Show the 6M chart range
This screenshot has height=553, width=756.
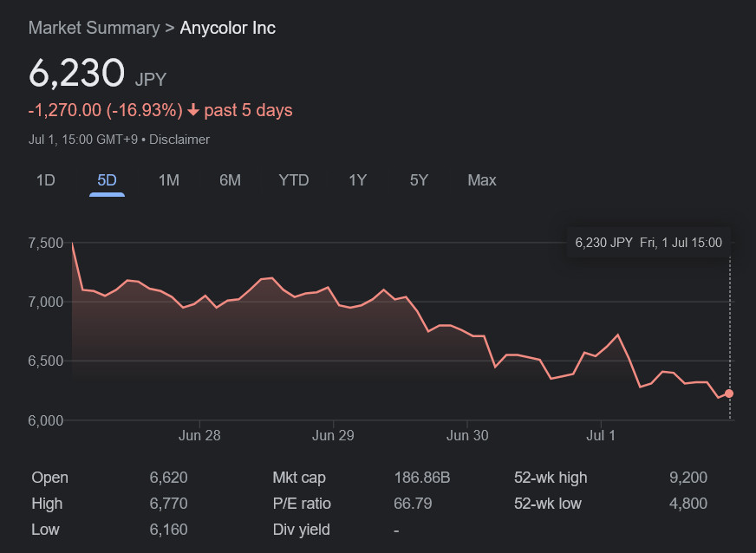[x=230, y=180]
